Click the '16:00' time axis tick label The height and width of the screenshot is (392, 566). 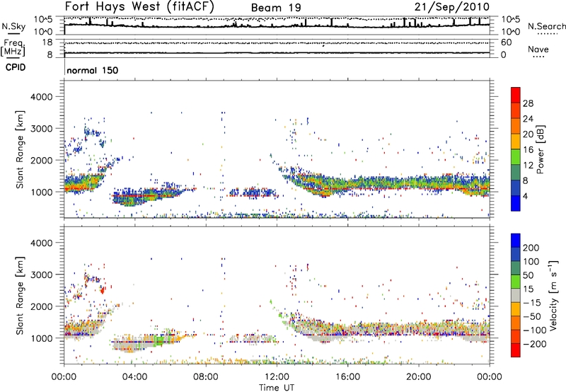(x=347, y=377)
